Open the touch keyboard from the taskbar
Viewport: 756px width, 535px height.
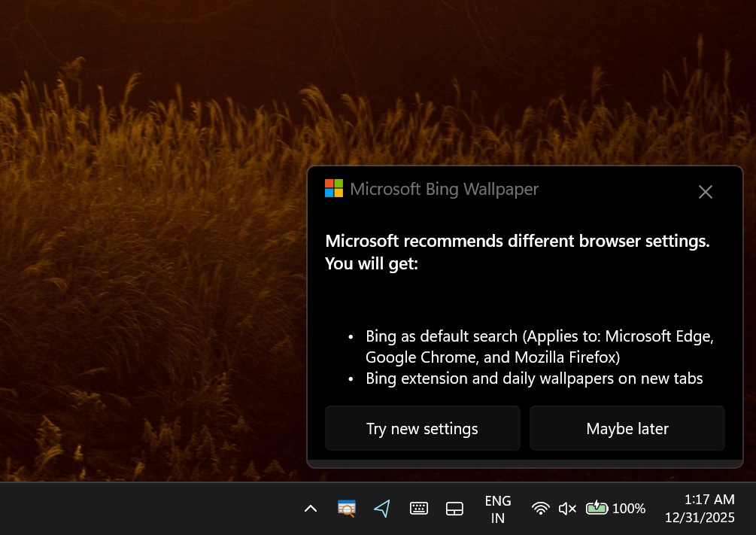[419, 508]
